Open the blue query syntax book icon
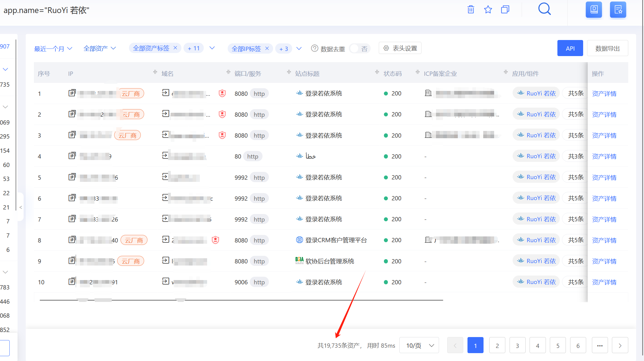Screen dimensions: 644x361 pos(594,10)
